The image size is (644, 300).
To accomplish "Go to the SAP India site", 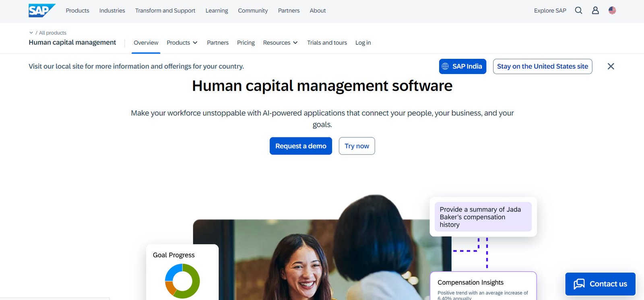I will (x=462, y=66).
